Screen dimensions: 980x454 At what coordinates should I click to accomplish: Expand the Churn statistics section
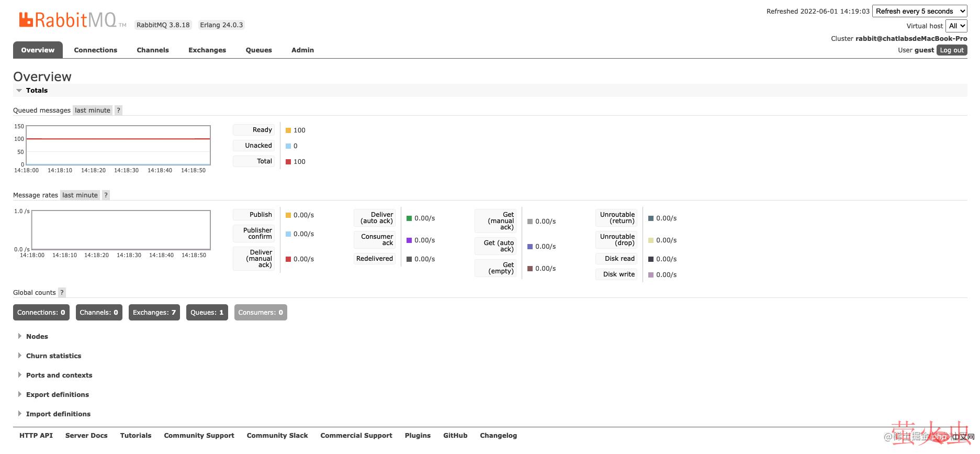click(x=53, y=356)
